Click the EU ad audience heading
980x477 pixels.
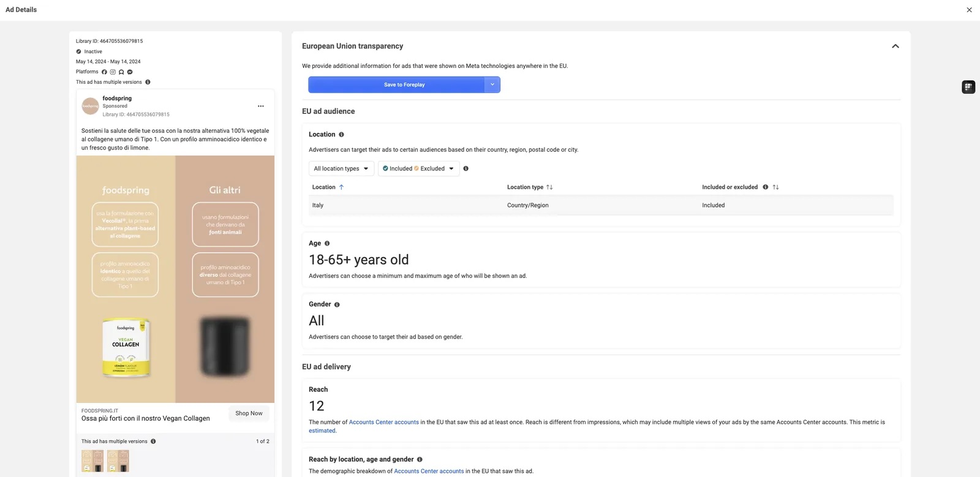328,111
